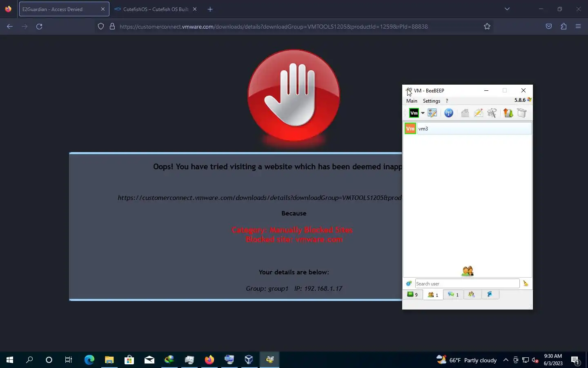Open the clock showing 9:30 AM
588x368 pixels.
(x=553, y=360)
